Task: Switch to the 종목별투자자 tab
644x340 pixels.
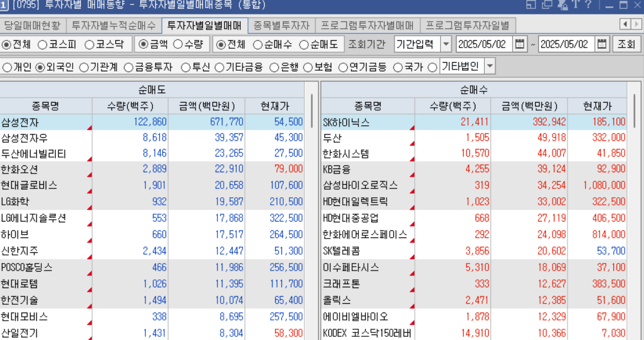Action: pos(281,26)
